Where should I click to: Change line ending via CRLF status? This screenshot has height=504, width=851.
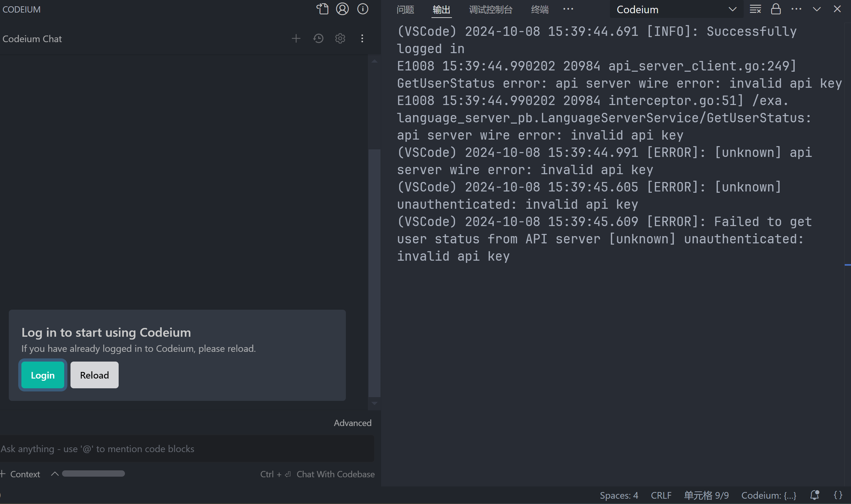click(x=661, y=496)
